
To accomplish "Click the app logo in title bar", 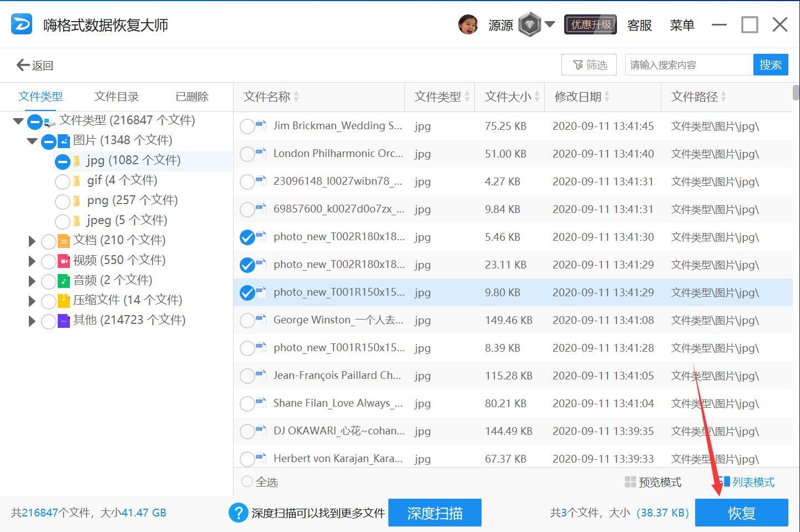I will click(22, 24).
